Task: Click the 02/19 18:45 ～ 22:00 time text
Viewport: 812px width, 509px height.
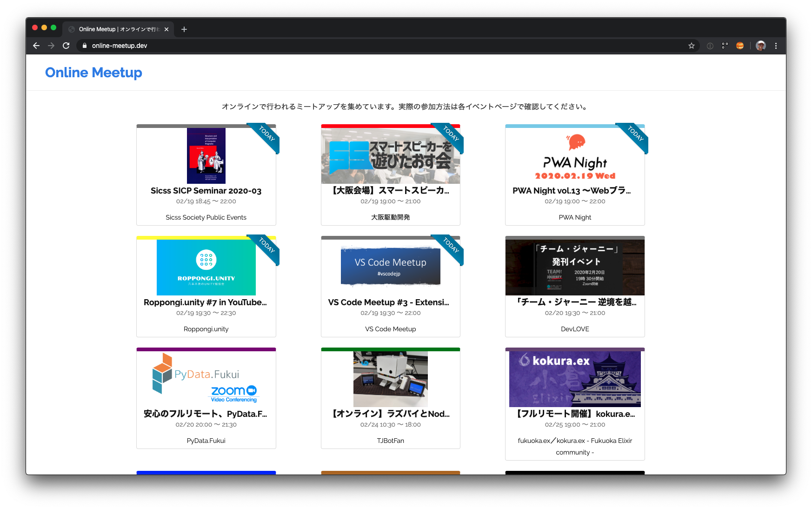Action: click(206, 201)
